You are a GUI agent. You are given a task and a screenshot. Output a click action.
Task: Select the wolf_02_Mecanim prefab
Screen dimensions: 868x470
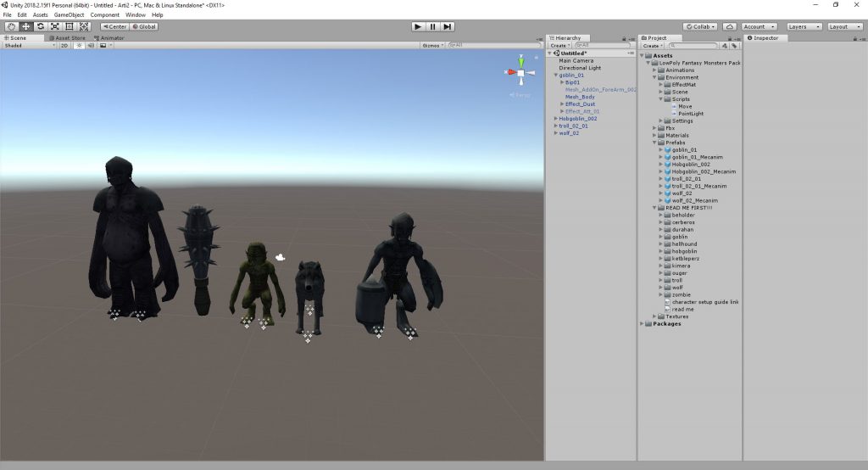pos(694,200)
